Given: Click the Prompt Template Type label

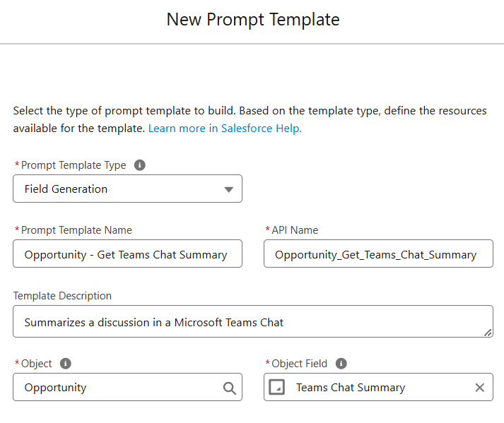Looking at the screenshot, I should coord(74,165).
